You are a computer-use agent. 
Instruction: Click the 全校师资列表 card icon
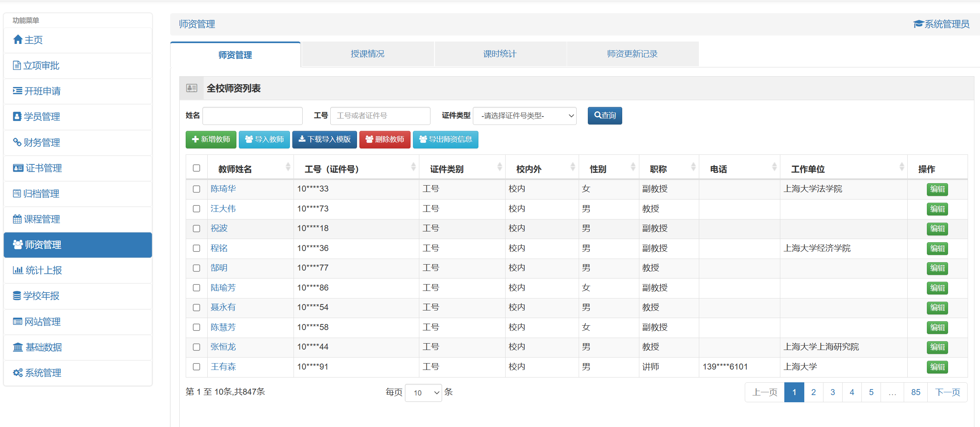(x=192, y=88)
